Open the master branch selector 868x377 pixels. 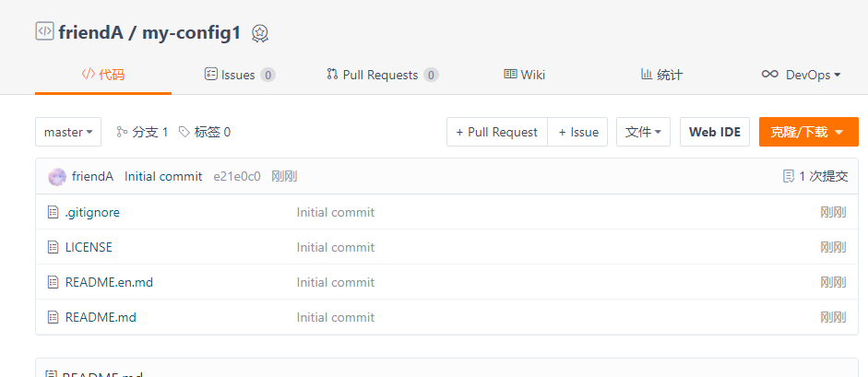click(68, 132)
